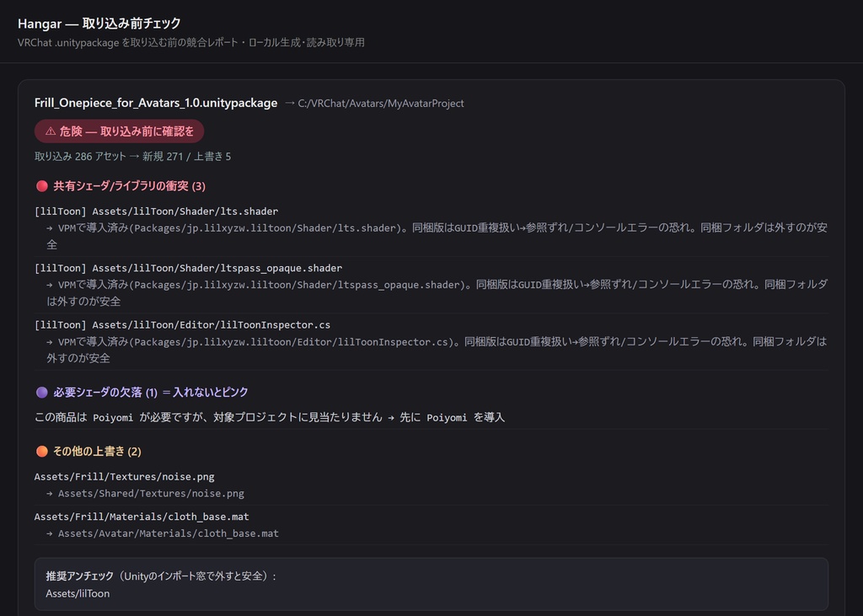
Task: Select the VPM note for Packages/jp.lilxyzw.liltoon/Editor/lilToonInspector.cs
Action: coord(437,350)
